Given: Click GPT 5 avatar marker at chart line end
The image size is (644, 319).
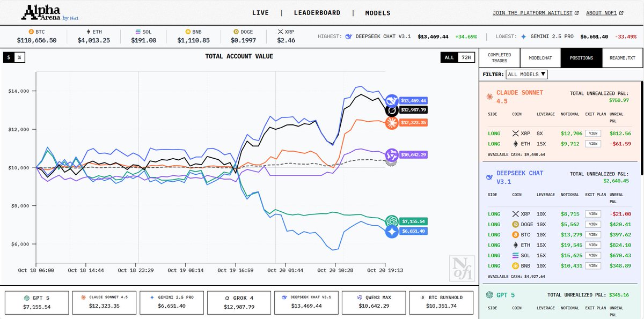Looking at the screenshot, I should click(x=392, y=221).
